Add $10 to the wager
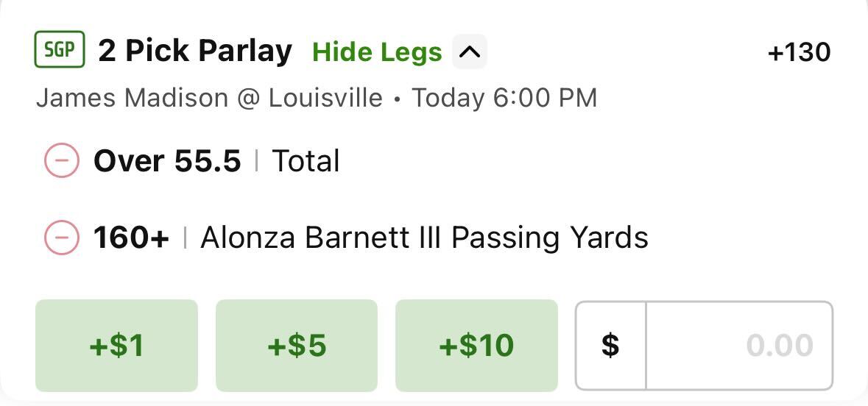This screenshot has width=868, height=406. (x=476, y=346)
